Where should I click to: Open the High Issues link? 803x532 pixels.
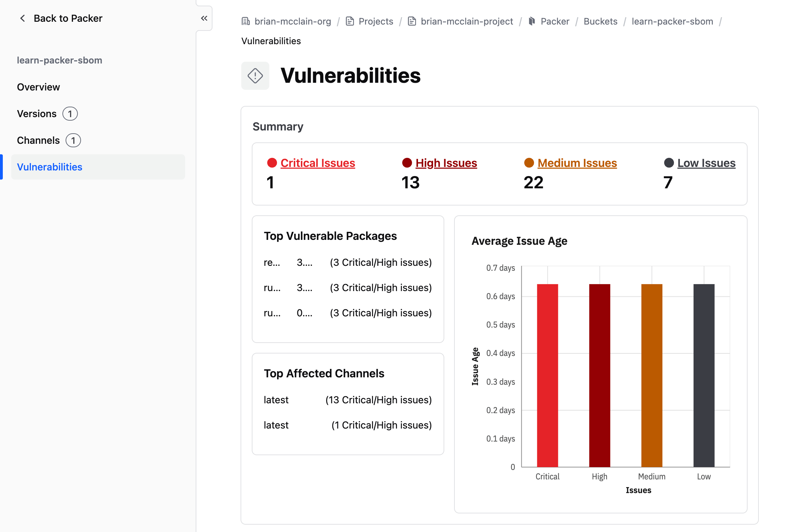pyautogui.click(x=446, y=163)
